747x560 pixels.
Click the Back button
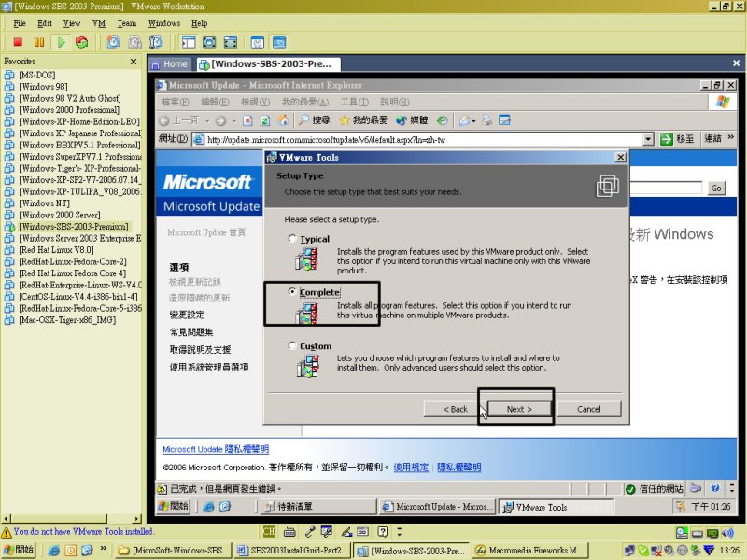(456, 409)
